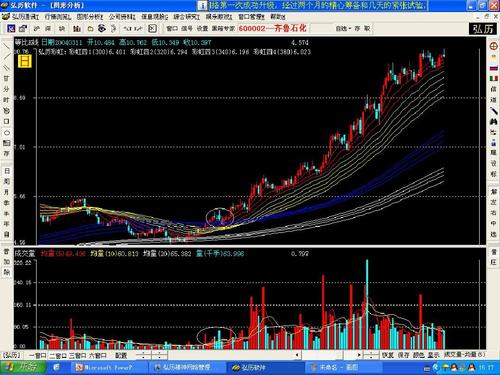
Task: Select the ellipse drawing tool in left sidebar
Action: coord(6,132)
